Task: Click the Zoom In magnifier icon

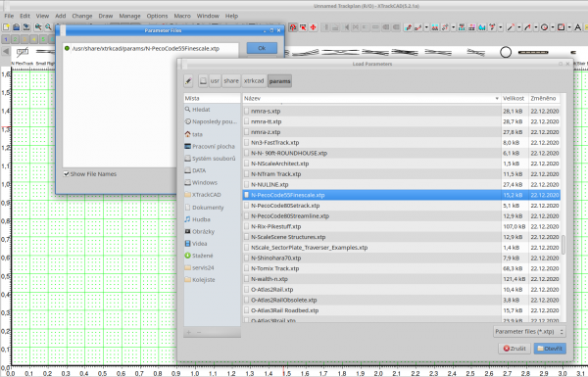Action: tap(38, 27)
